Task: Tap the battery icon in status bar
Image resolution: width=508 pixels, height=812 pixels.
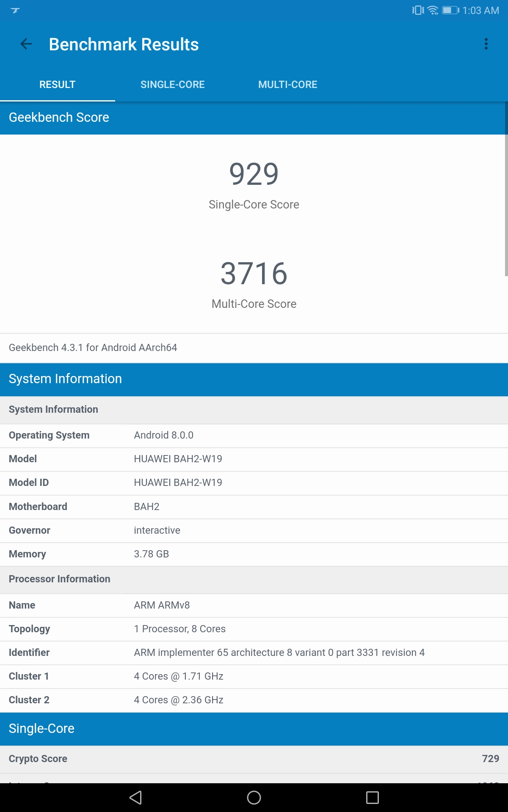Action: (x=450, y=10)
